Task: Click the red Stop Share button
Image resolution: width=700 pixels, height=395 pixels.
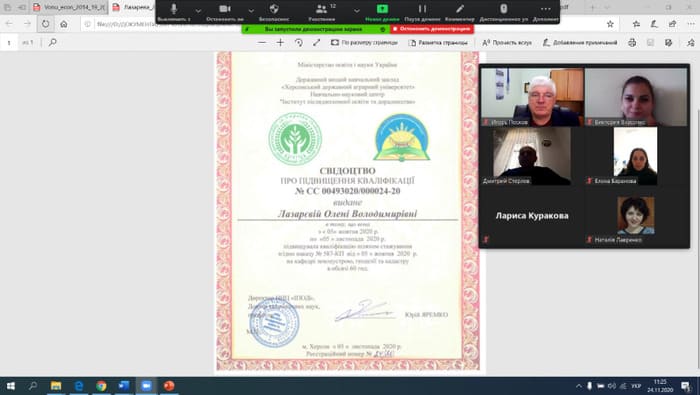Action: 432,29
